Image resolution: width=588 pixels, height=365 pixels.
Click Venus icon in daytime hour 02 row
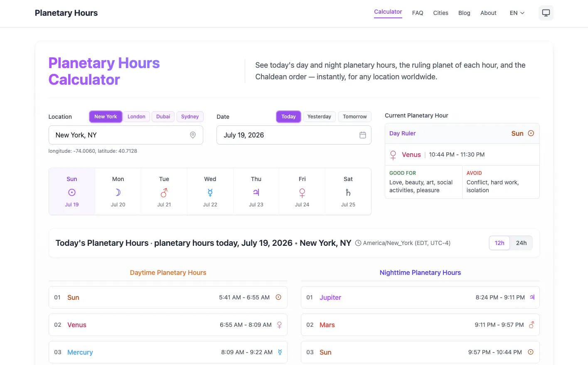click(x=279, y=325)
